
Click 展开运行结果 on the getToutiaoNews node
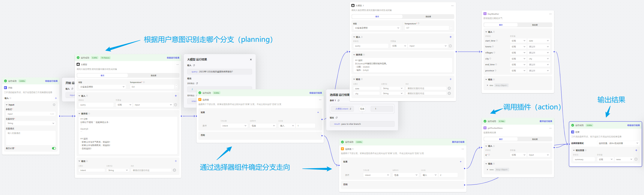pyautogui.click(x=546, y=121)
